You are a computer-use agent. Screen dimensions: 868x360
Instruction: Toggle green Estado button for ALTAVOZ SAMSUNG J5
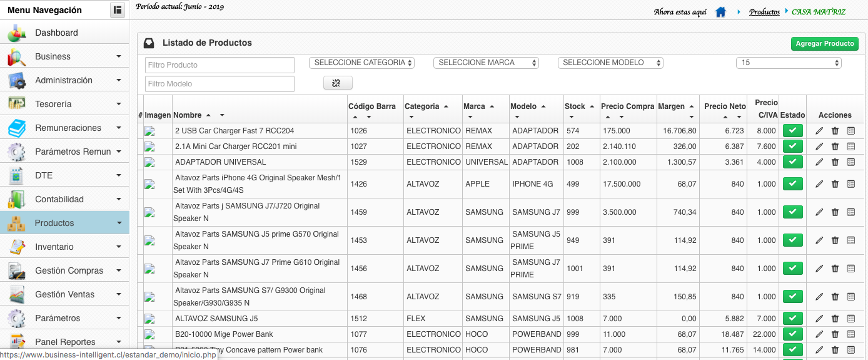click(x=792, y=319)
